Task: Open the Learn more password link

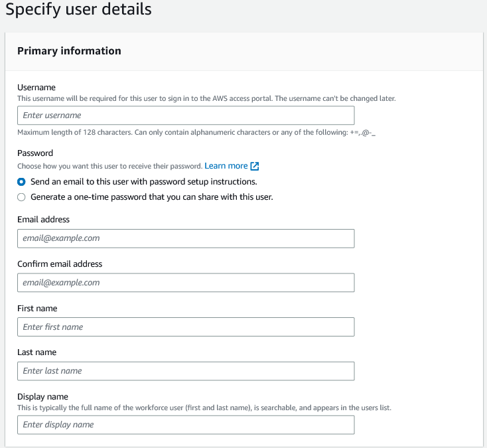Action: click(x=226, y=166)
